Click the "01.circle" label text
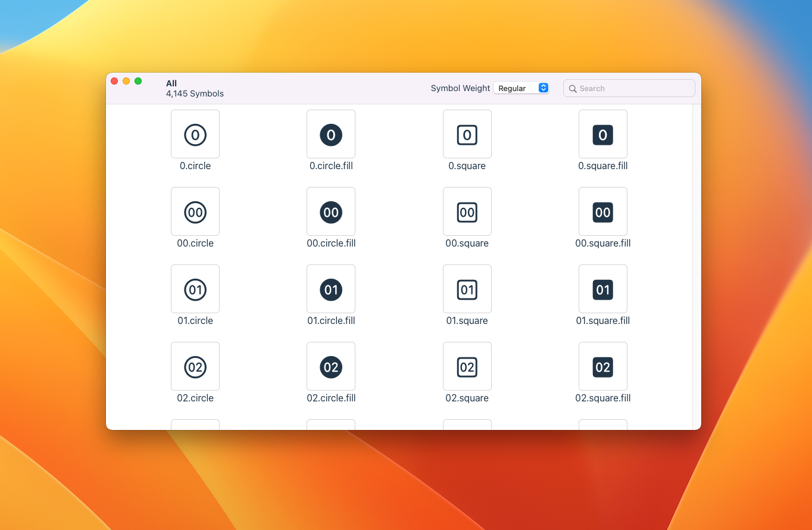Screen dimensions: 812x530 pyautogui.click(x=195, y=320)
